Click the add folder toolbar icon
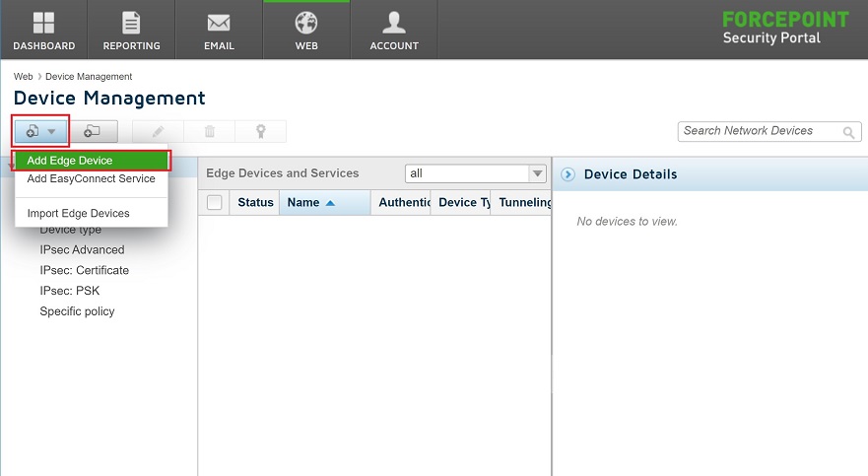Image resolution: width=868 pixels, height=476 pixels. coord(93,131)
